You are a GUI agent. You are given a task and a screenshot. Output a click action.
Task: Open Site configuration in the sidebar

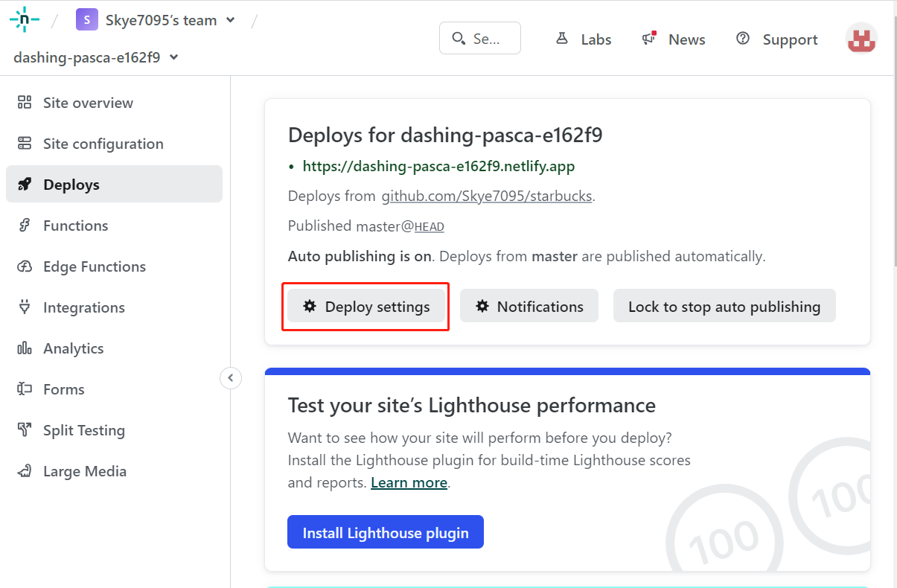point(115,144)
